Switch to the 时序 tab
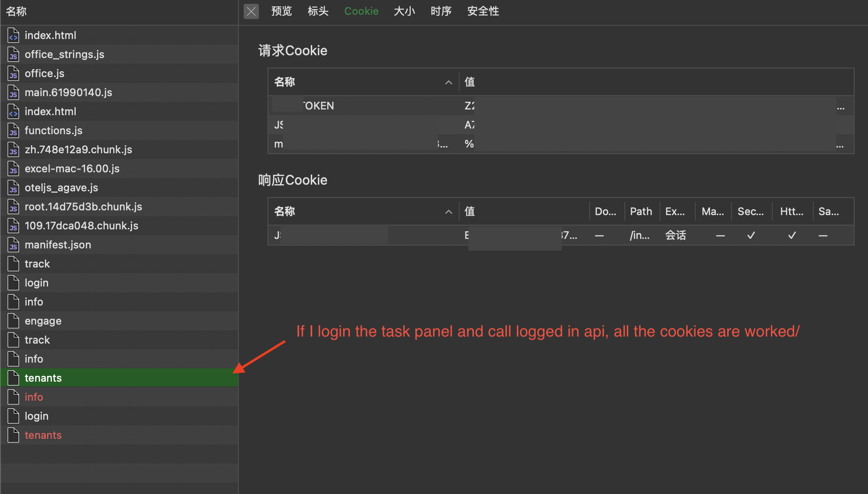868x494 pixels. click(x=441, y=11)
